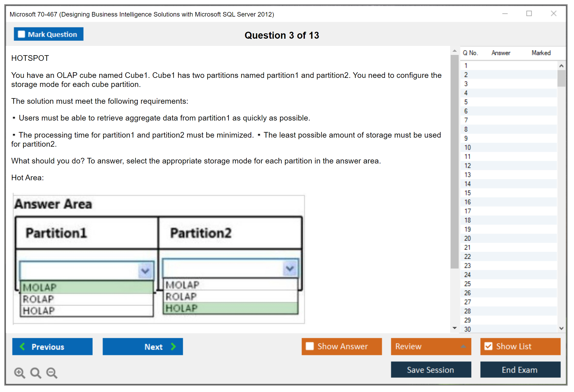Enable the Show Answer checkbox

pyautogui.click(x=310, y=346)
